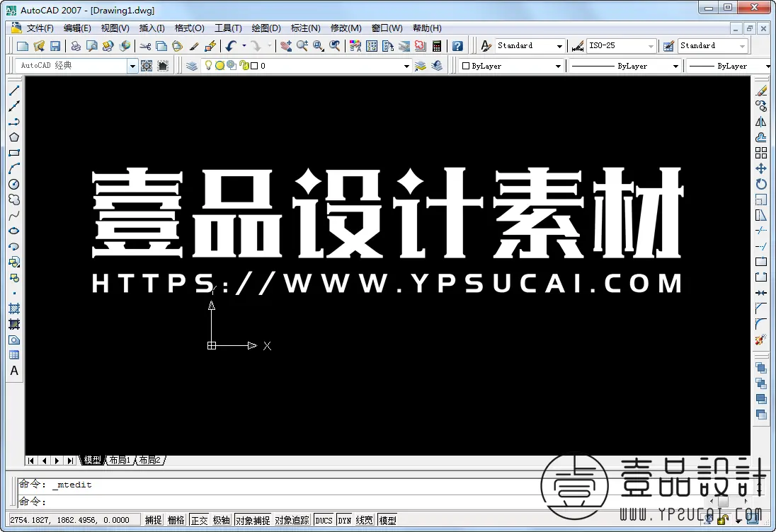Activate the Circle tool
The image size is (776, 532).
[x=14, y=184]
